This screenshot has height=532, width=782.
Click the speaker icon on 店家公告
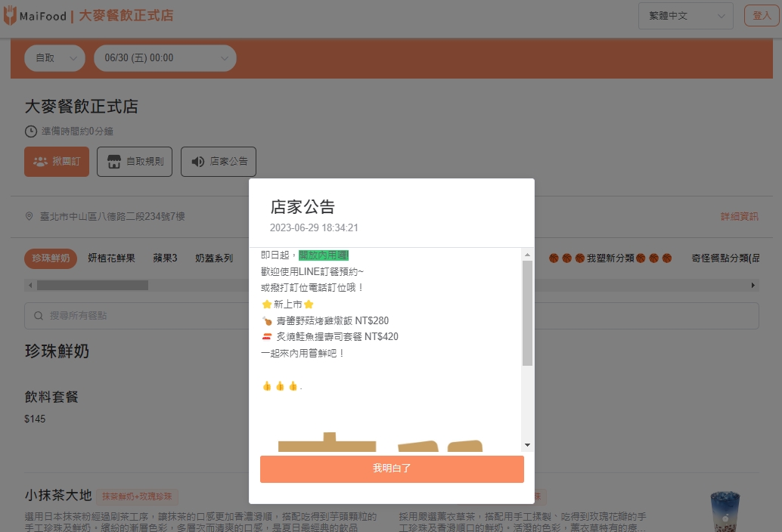pos(197,162)
